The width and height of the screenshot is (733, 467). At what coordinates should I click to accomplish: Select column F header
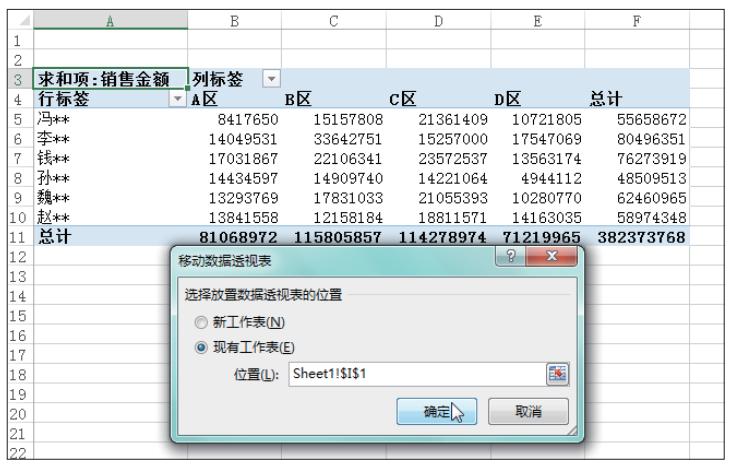tap(637, 21)
